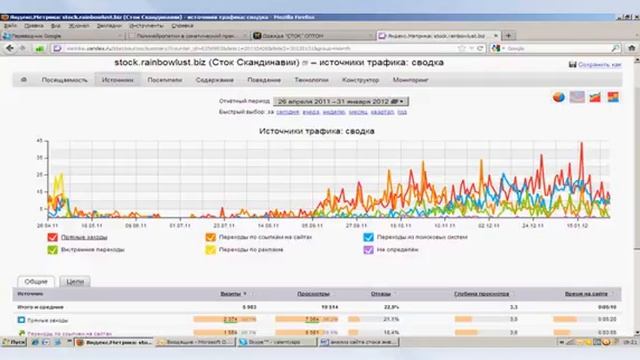This screenshot has height=360, width=640.
Task: Toggle the purple Не определён checkbox
Action: pos(368,250)
